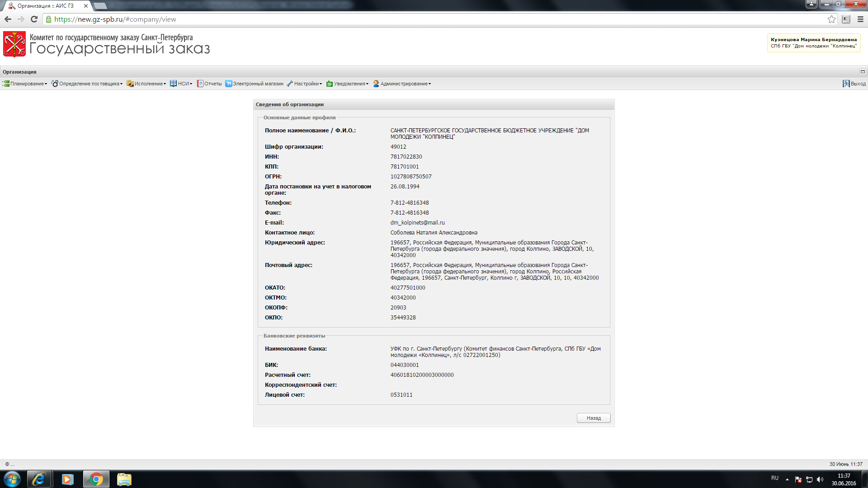Reload the page in browser
868x488 pixels.
(x=34, y=19)
